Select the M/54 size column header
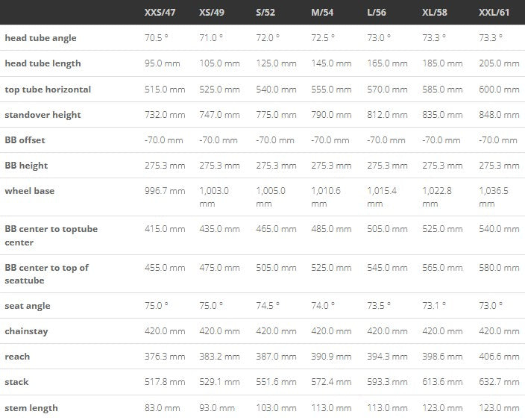Viewport: 525px width, 420px height. (323, 13)
